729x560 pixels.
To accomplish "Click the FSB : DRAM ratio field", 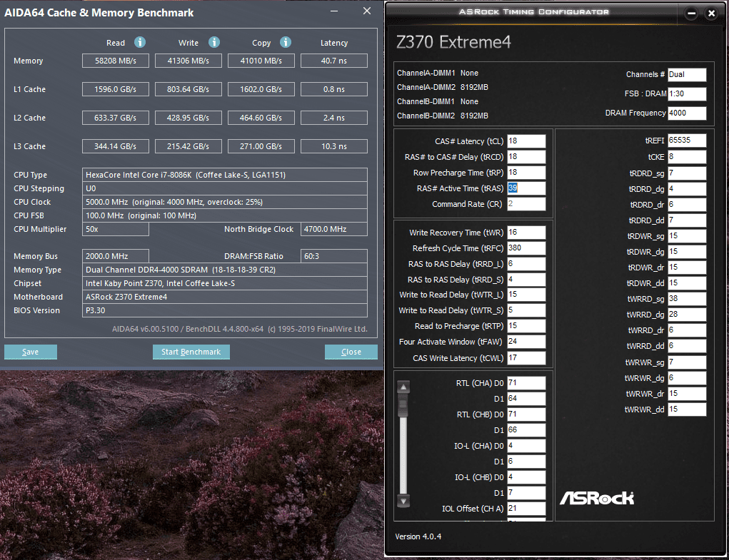I will pyautogui.click(x=687, y=93).
